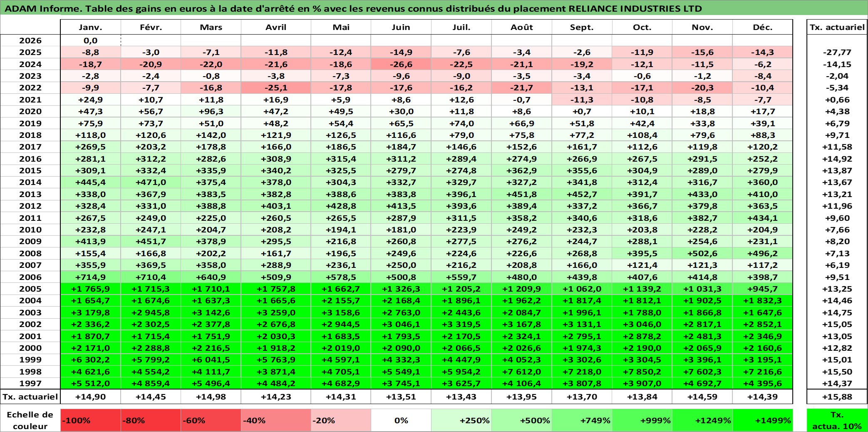Viewport: 868px width, 432px height.
Task: Pick the +500% color scale swatch
Action: coord(522,420)
